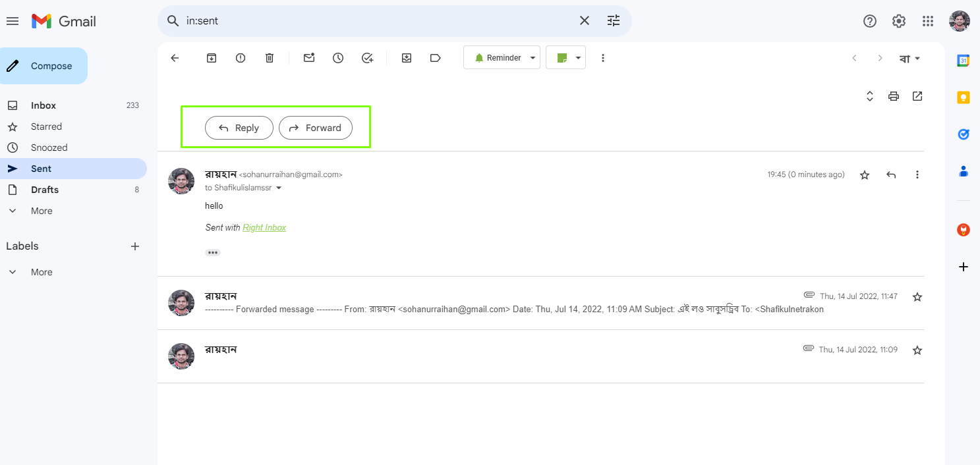The image size is (980, 465).
Task: Print all messages with the printer icon
Action: coord(894,96)
